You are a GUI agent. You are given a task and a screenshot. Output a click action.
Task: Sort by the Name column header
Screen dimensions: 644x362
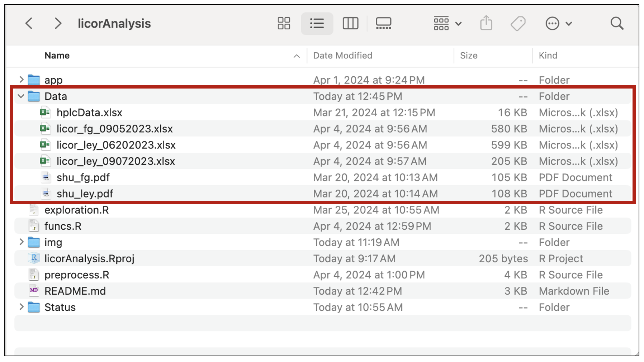pos(57,56)
